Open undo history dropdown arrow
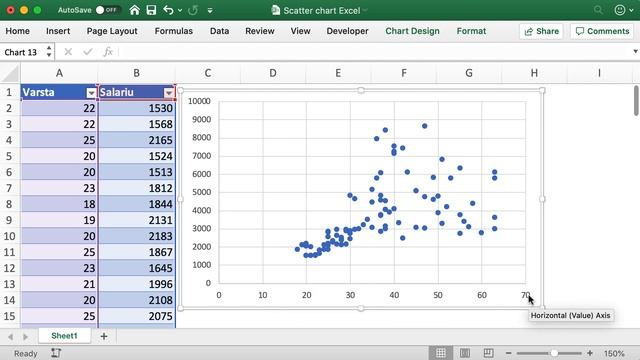Viewport: 640px width, 360px height. pyautogui.click(x=180, y=11)
